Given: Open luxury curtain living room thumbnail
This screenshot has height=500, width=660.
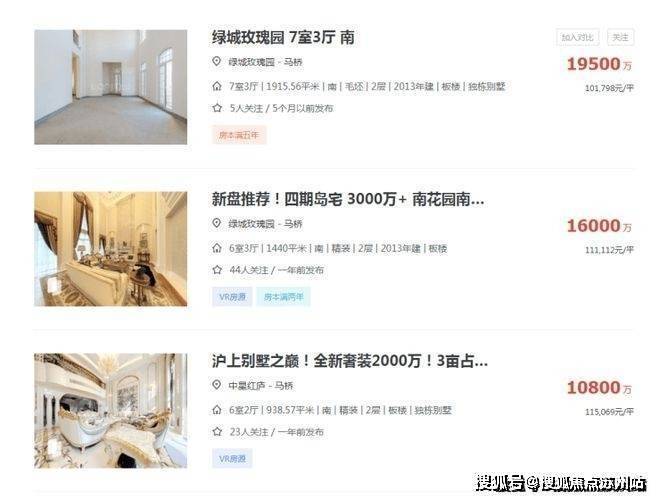Looking at the screenshot, I should 111,249.
